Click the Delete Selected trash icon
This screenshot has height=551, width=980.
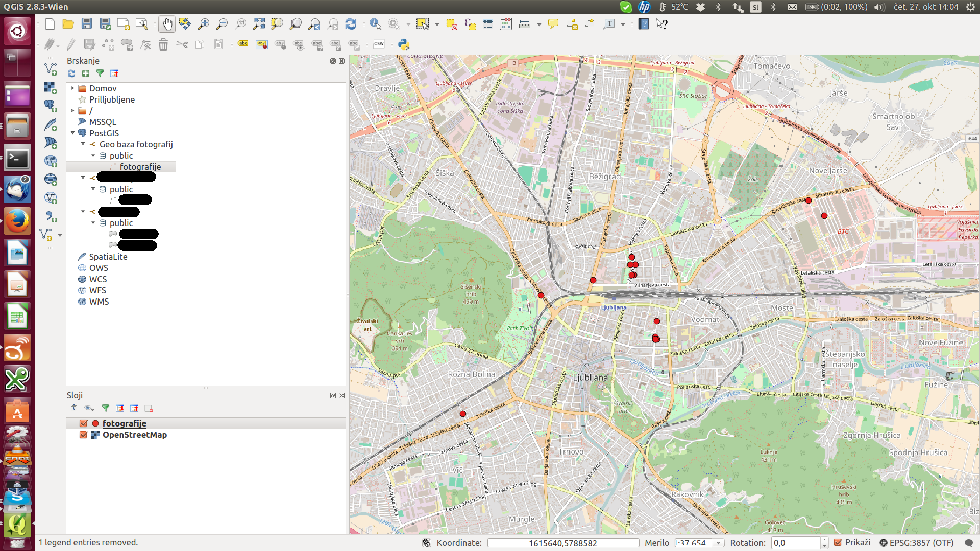pos(163,45)
